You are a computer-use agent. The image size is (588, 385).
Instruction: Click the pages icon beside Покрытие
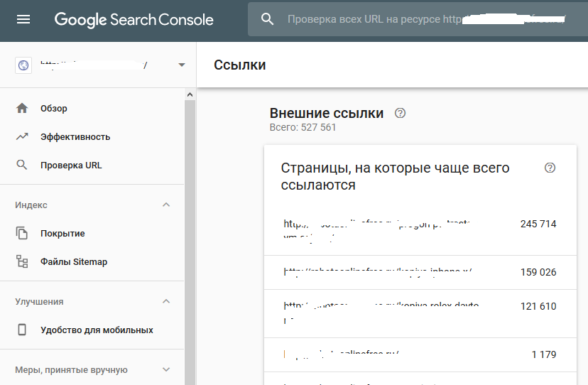coord(22,234)
